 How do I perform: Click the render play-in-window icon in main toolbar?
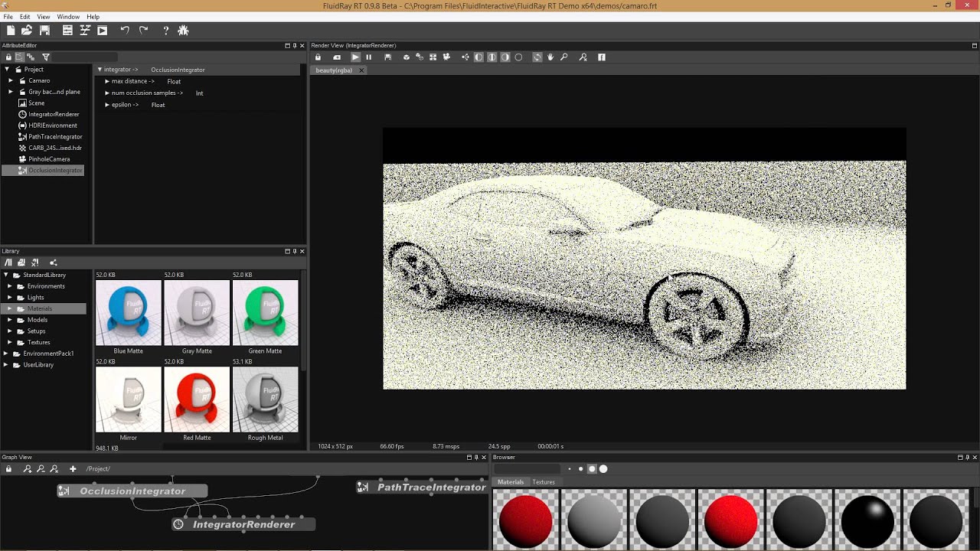pyautogui.click(x=103, y=30)
